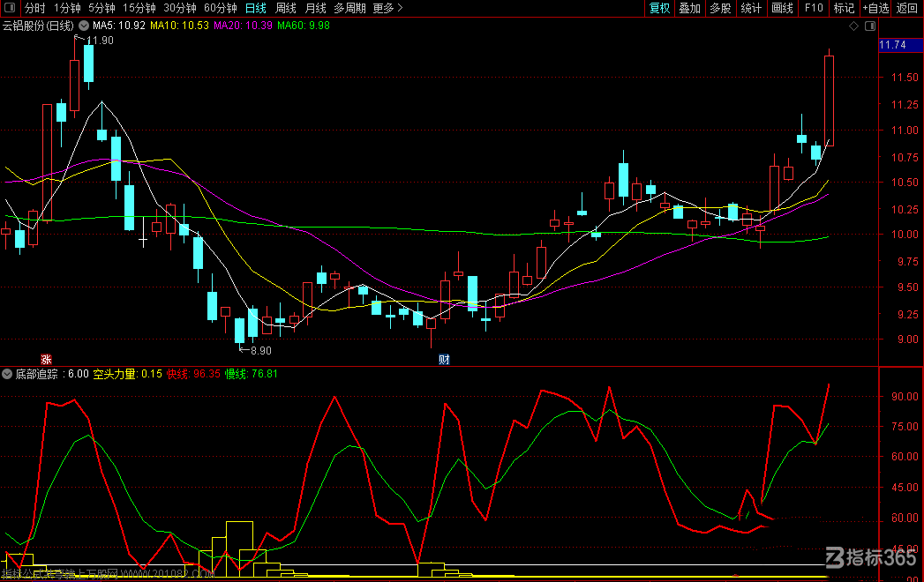The width and height of the screenshot is (924, 582).
Task: Click the 涨 marker below the chart
Action: click(46, 359)
